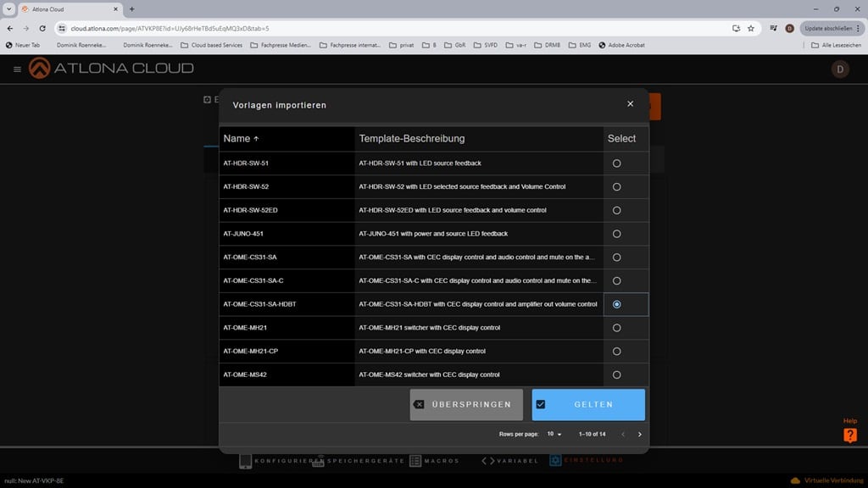The height and width of the screenshot is (488, 868).
Task: Open a new browser tab
Action: click(131, 8)
